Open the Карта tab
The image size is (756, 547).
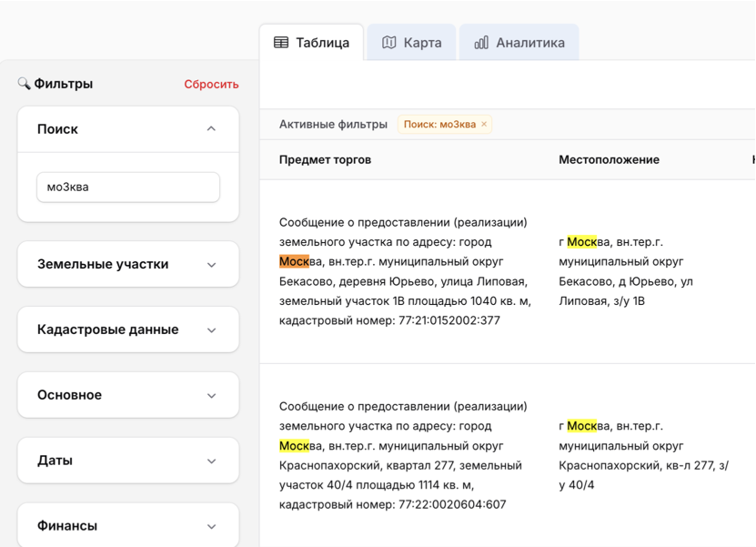click(411, 43)
